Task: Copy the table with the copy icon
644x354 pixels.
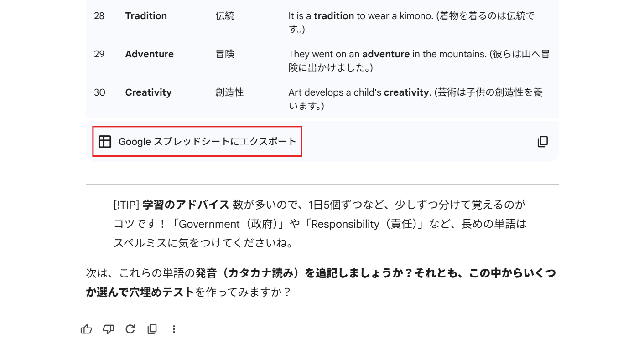Action: (x=542, y=142)
